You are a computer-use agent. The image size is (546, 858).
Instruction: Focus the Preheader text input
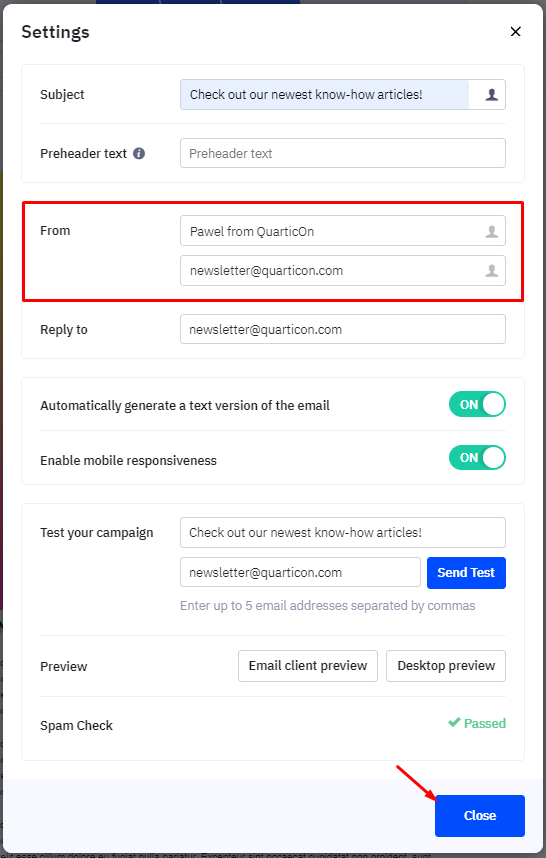(x=343, y=153)
